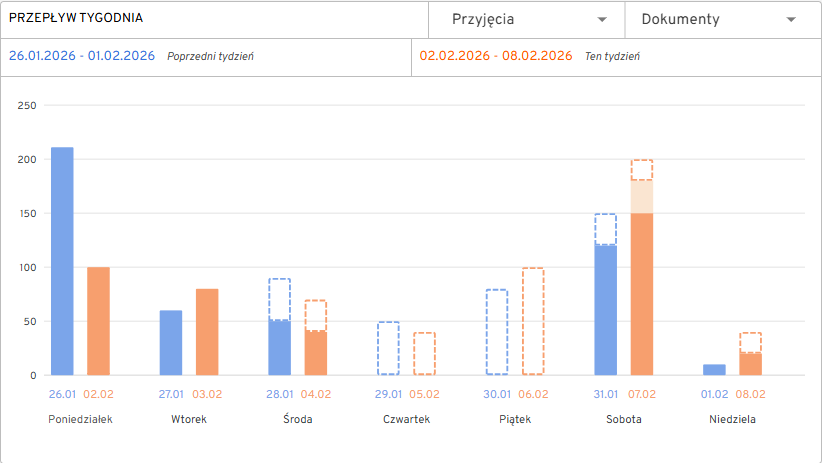The image size is (822, 463).
Task: Click the Dokumenty dropdown arrow
Action: (x=791, y=20)
